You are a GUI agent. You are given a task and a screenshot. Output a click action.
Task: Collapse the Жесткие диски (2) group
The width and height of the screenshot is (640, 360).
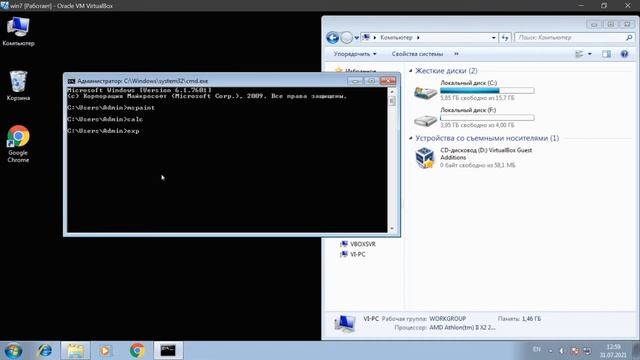click(x=411, y=71)
